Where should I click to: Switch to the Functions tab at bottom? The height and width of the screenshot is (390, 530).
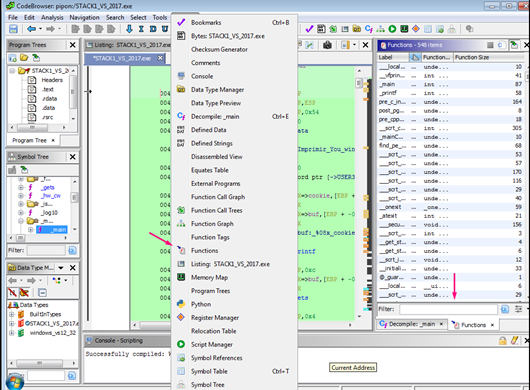(x=473, y=325)
